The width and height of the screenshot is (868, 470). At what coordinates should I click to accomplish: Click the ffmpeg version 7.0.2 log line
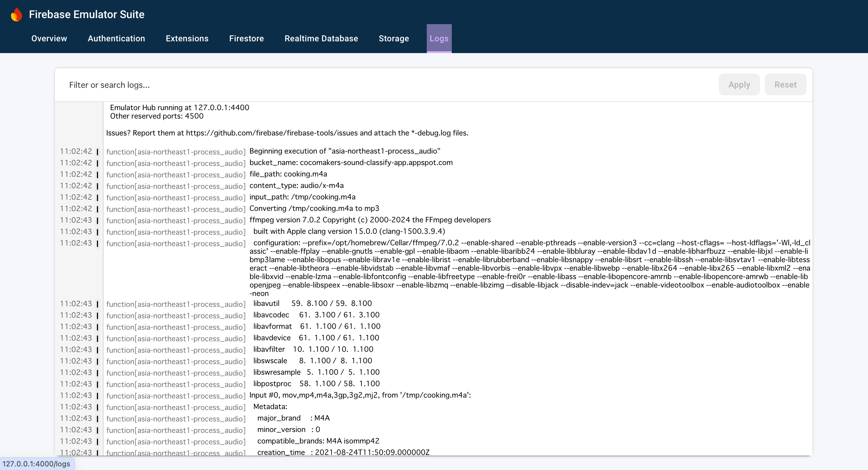pos(370,220)
